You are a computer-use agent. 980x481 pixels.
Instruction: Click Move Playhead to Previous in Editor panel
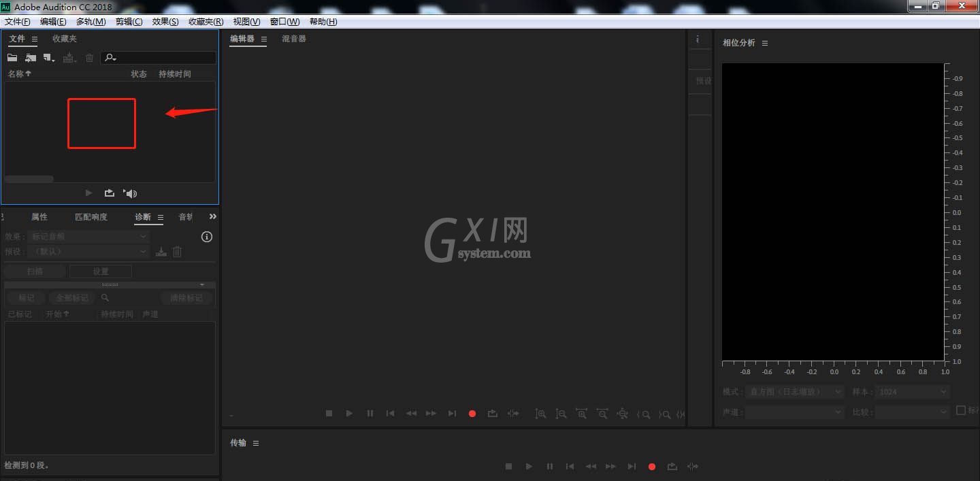pos(390,413)
